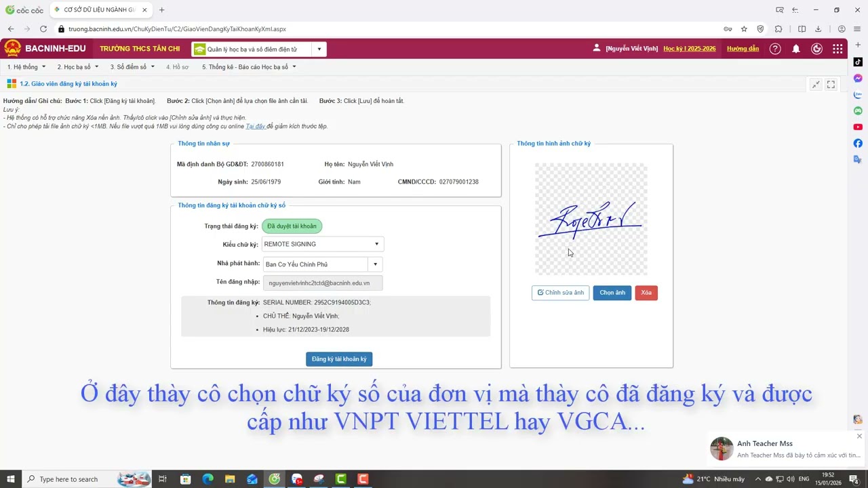
Task: Click the BACNINH-EDU national emblem logo
Action: point(12,48)
